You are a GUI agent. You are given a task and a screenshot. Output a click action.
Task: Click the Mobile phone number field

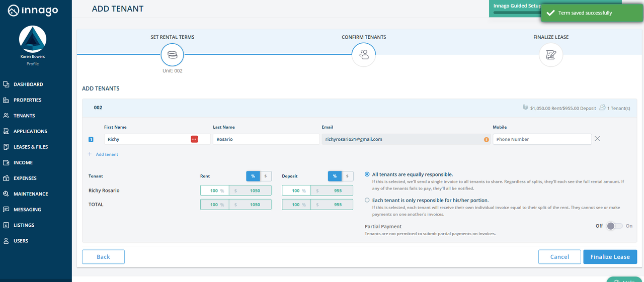click(541, 139)
